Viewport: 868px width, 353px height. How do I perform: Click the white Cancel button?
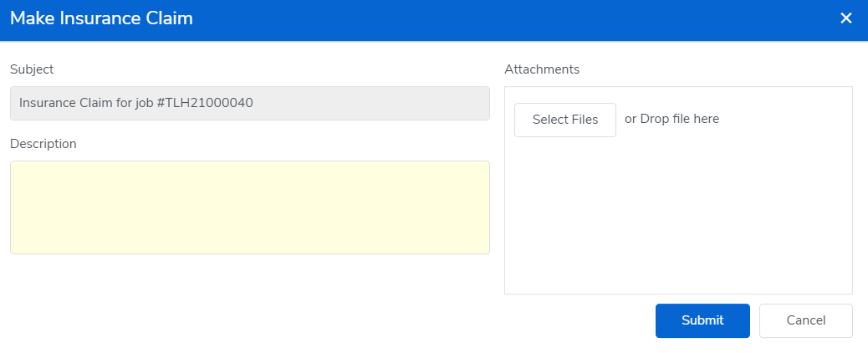click(805, 320)
